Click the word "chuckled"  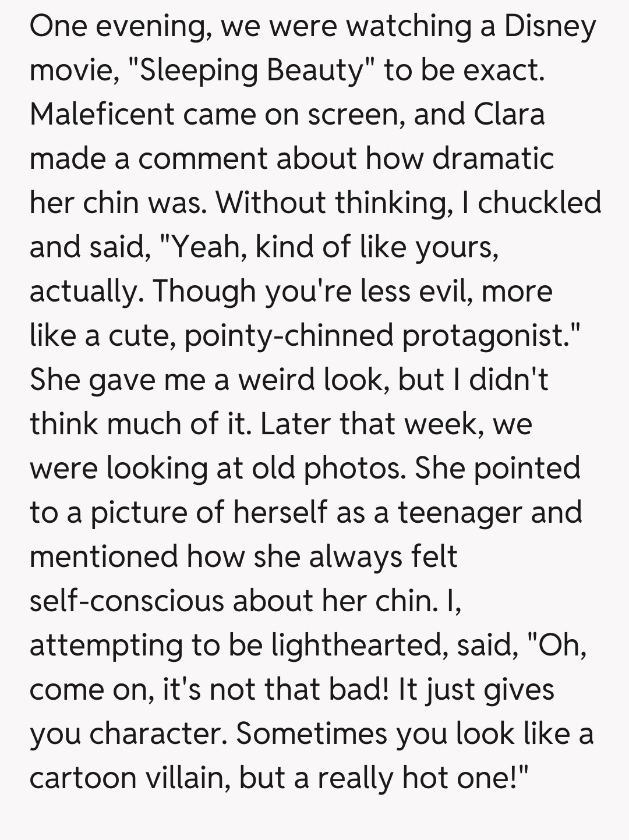point(539,202)
